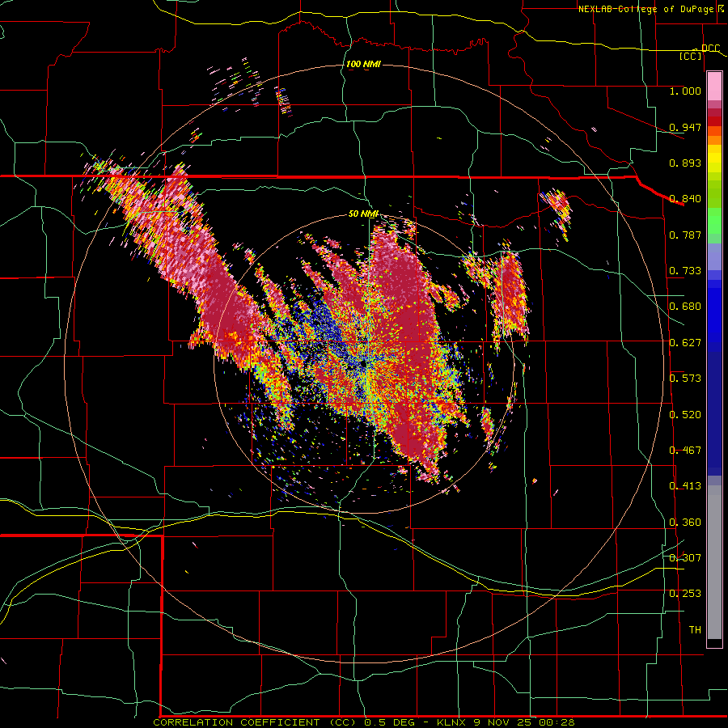
Task: Pick the yellow swatch on color bar
Action: 714,158
